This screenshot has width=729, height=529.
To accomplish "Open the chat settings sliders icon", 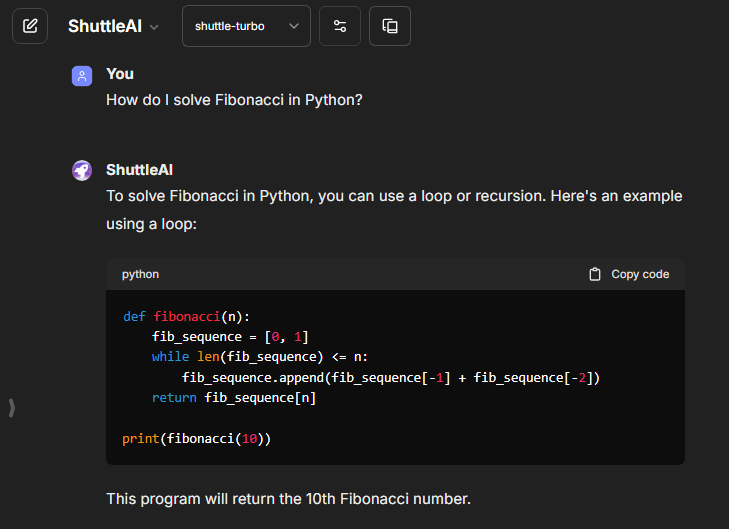I will 340,26.
